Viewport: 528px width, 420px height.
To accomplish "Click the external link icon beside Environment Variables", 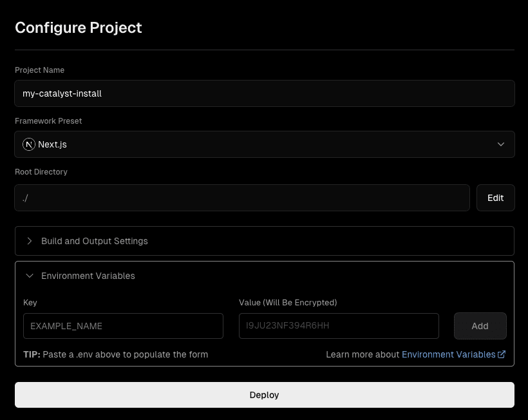I will pos(502,354).
